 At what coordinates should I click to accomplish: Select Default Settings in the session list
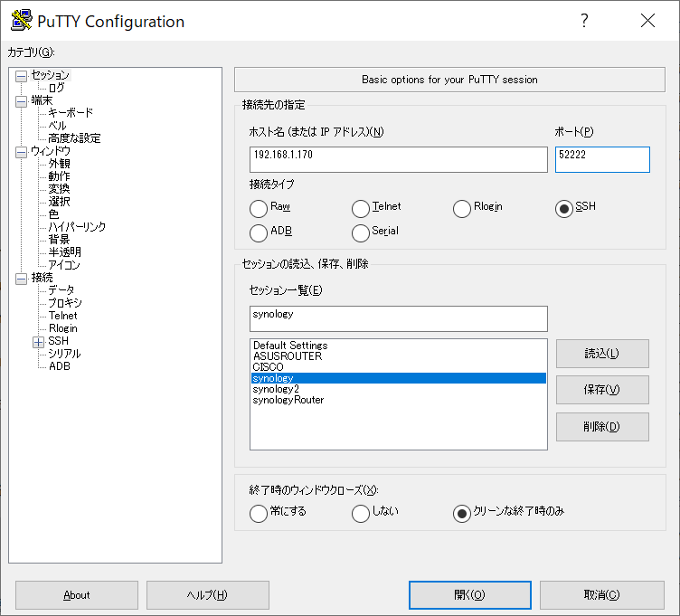point(399,346)
